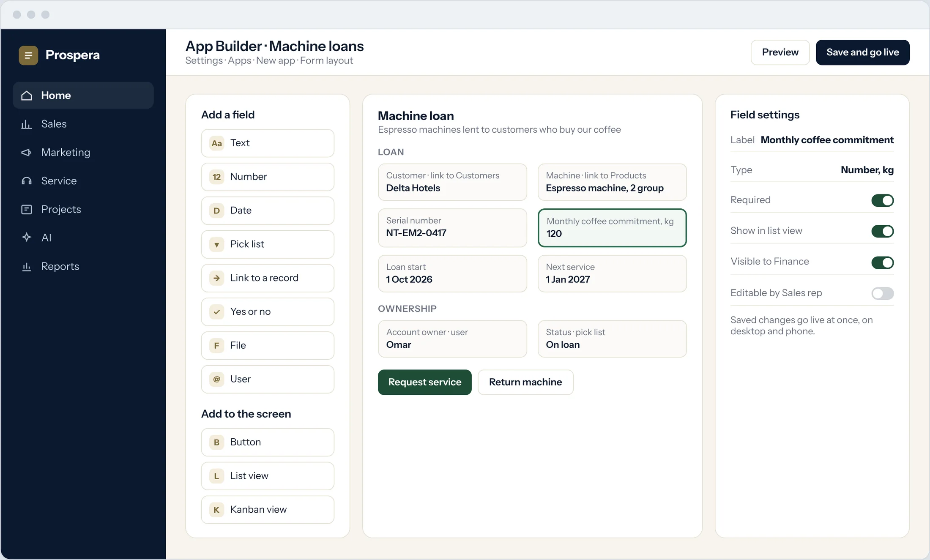
Task: Click the Reports chart icon
Action: point(27,267)
